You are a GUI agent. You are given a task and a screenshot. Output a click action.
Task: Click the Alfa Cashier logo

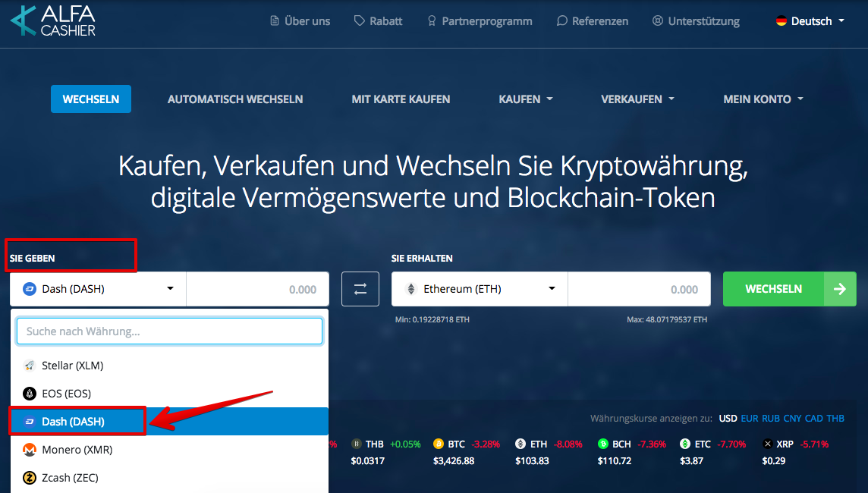pyautogui.click(x=53, y=21)
